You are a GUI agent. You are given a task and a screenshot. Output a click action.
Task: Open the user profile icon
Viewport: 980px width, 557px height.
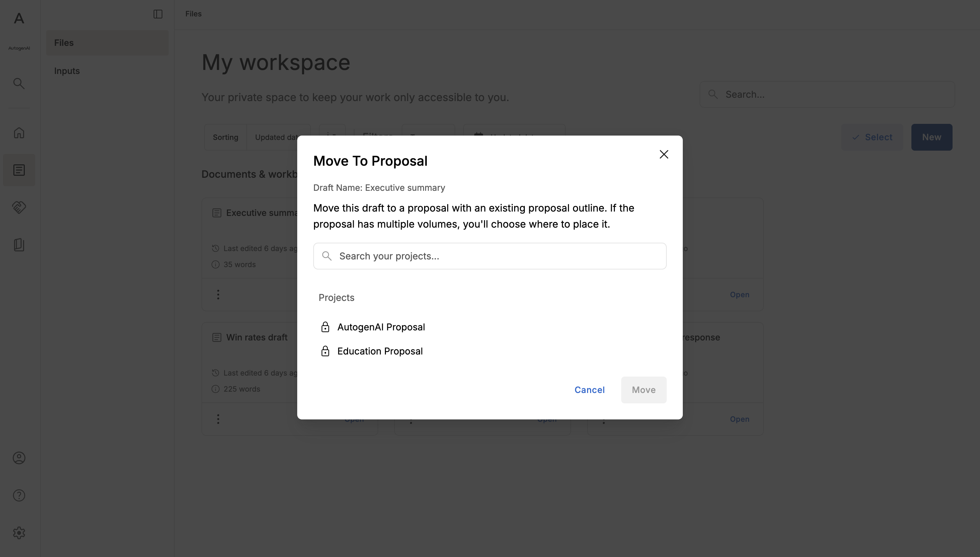(19, 458)
